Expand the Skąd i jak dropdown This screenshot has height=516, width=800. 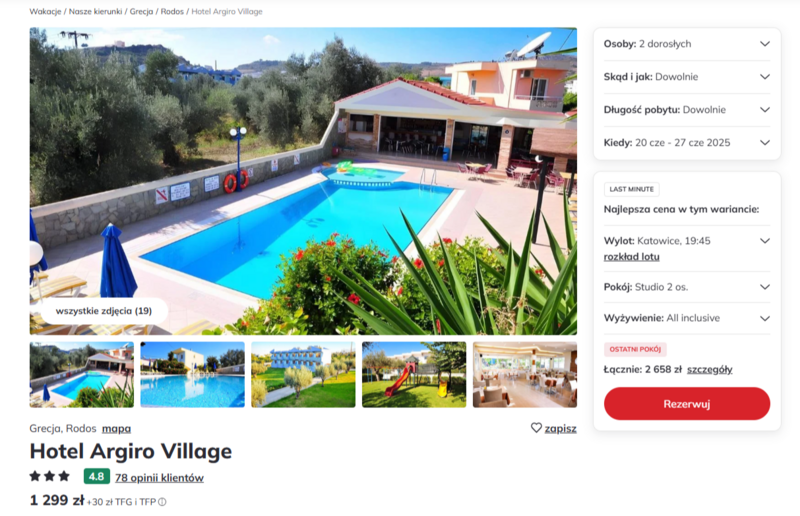tap(687, 77)
